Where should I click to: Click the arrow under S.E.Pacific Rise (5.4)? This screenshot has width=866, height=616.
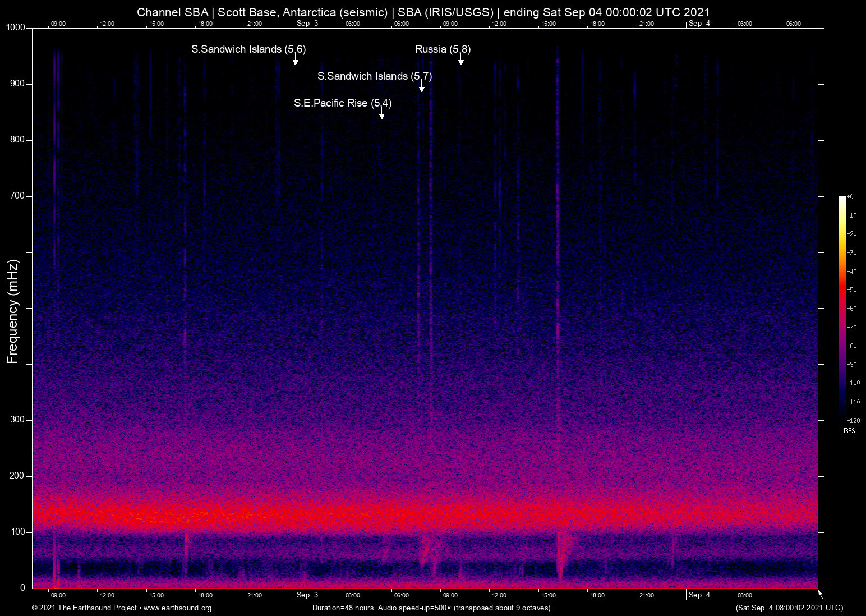(x=381, y=114)
